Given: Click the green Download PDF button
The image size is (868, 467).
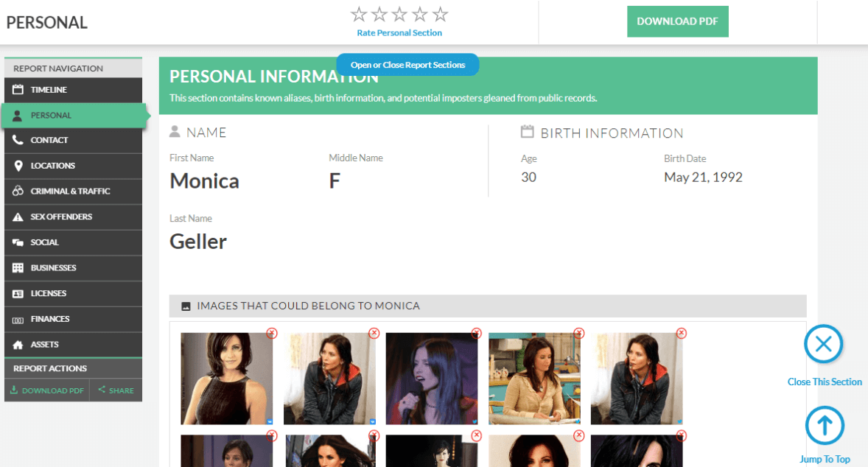Looking at the screenshot, I should pyautogui.click(x=677, y=21).
